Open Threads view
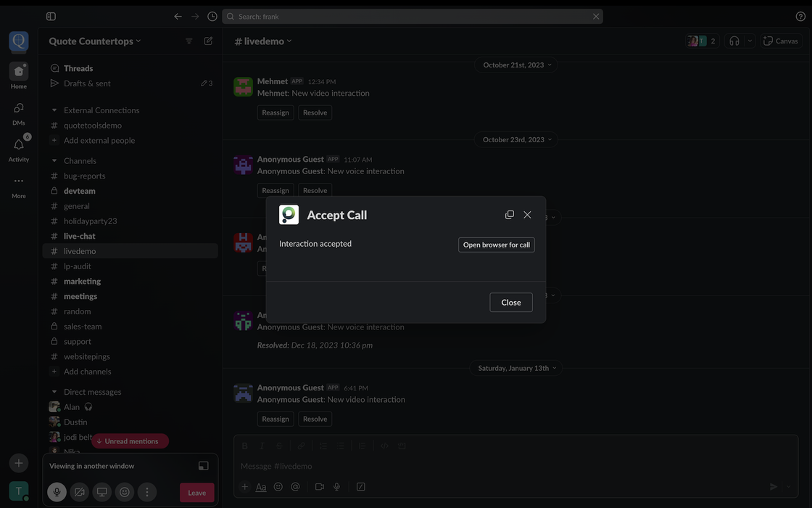The width and height of the screenshot is (812, 508). tap(78, 68)
